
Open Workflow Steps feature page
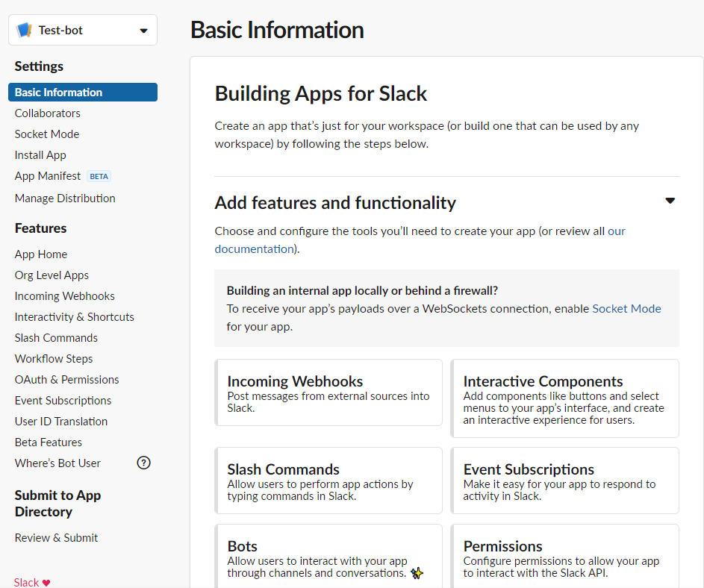point(54,359)
